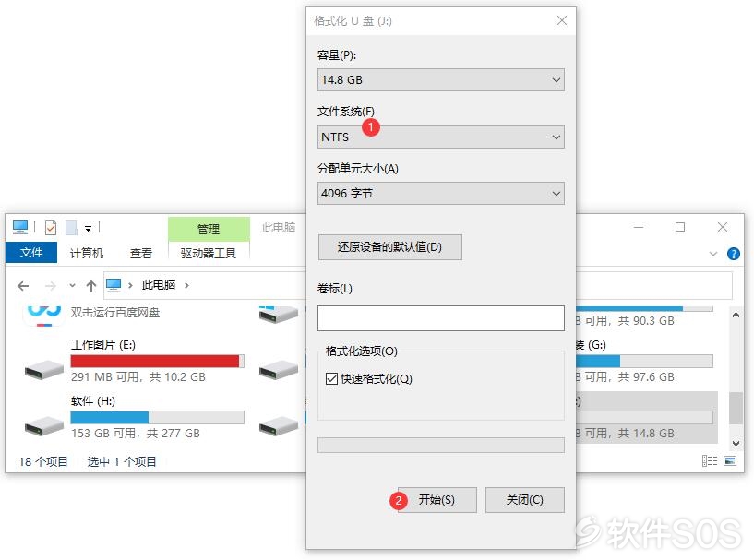Click the blue help question mark icon

coord(734,254)
